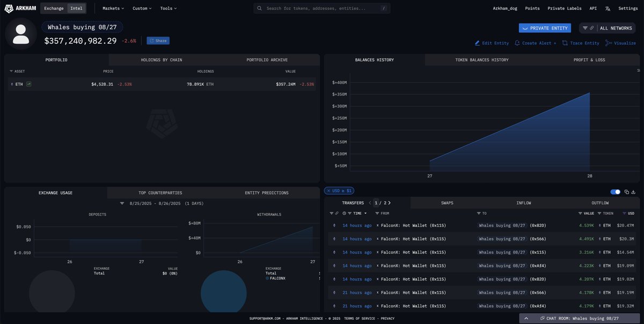Viewport: 644px width, 324px height.
Task: Open the Custom dropdown menu
Action: pos(142,9)
